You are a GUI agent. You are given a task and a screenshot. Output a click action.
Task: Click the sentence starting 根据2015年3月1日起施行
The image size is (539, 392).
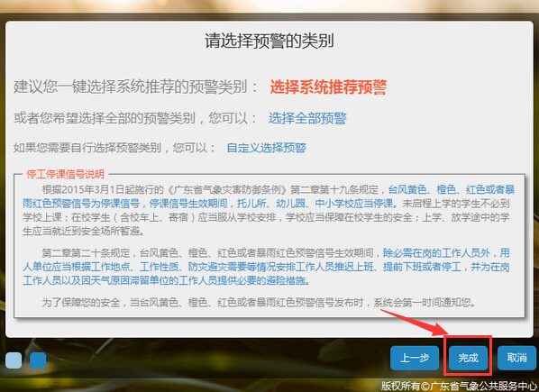[215, 189]
